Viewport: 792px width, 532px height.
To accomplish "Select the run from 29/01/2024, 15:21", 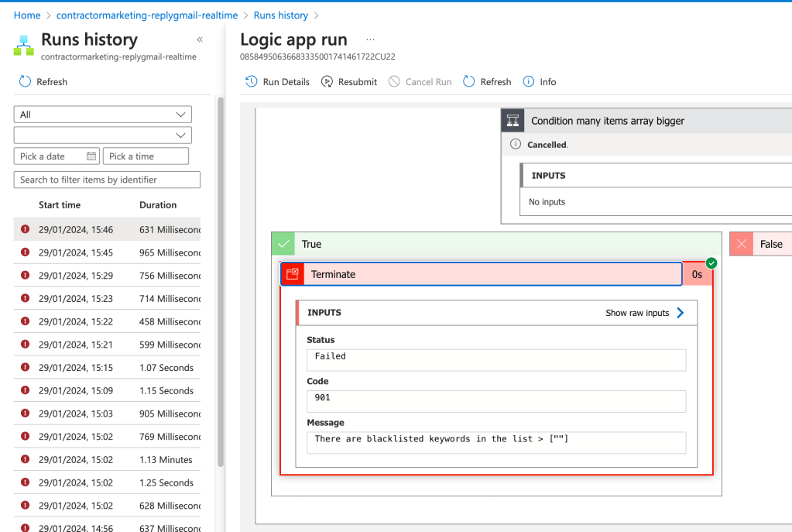I will pos(107,345).
